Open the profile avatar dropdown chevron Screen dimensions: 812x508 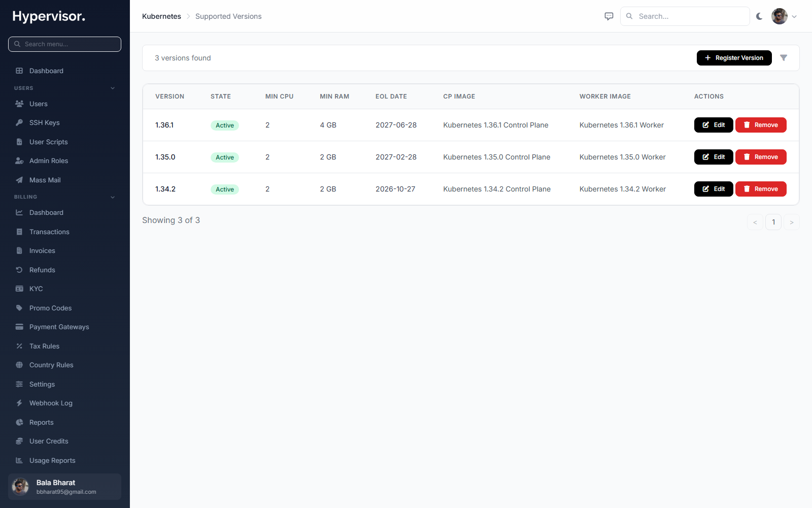click(x=794, y=16)
